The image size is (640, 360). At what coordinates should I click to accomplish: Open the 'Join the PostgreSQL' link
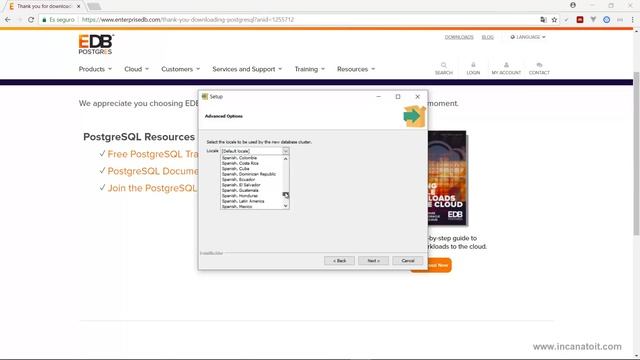[152, 188]
